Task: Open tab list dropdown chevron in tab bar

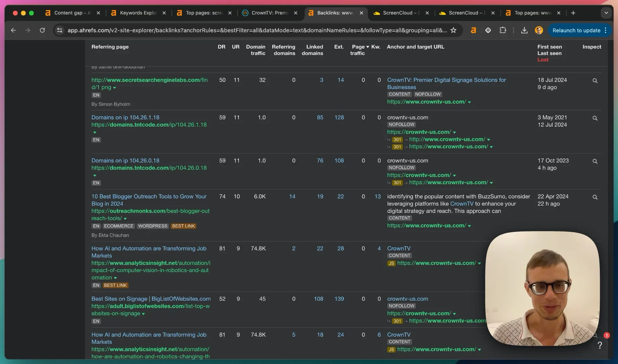Action: tap(606, 13)
